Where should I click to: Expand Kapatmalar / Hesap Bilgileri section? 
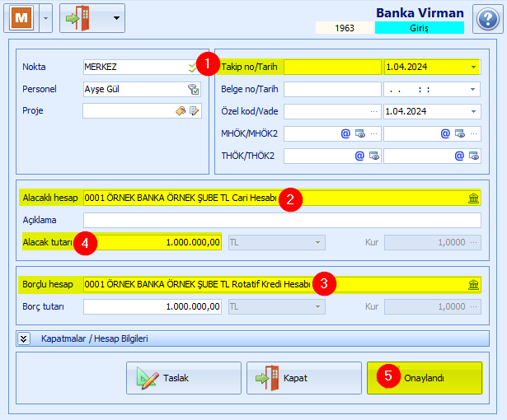pyautogui.click(x=24, y=338)
